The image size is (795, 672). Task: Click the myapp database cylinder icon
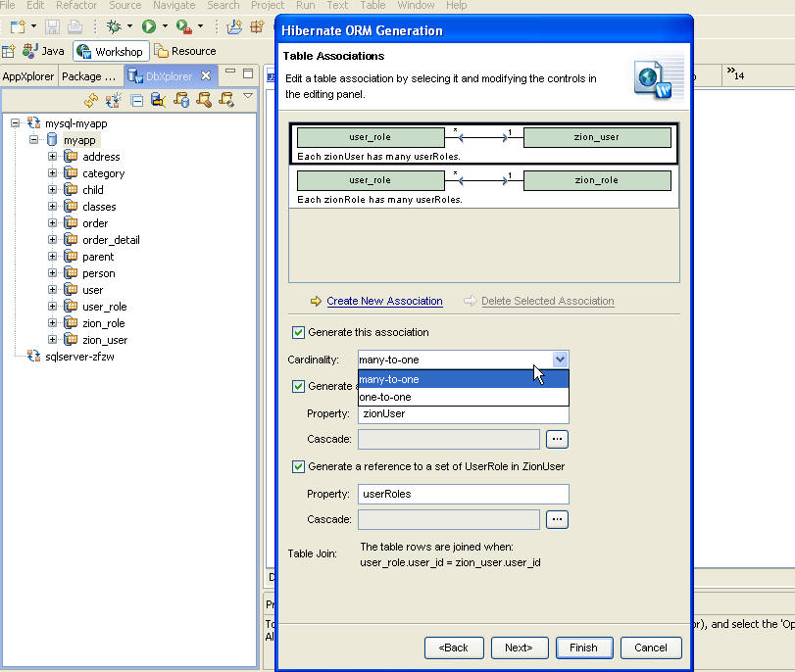click(52, 139)
